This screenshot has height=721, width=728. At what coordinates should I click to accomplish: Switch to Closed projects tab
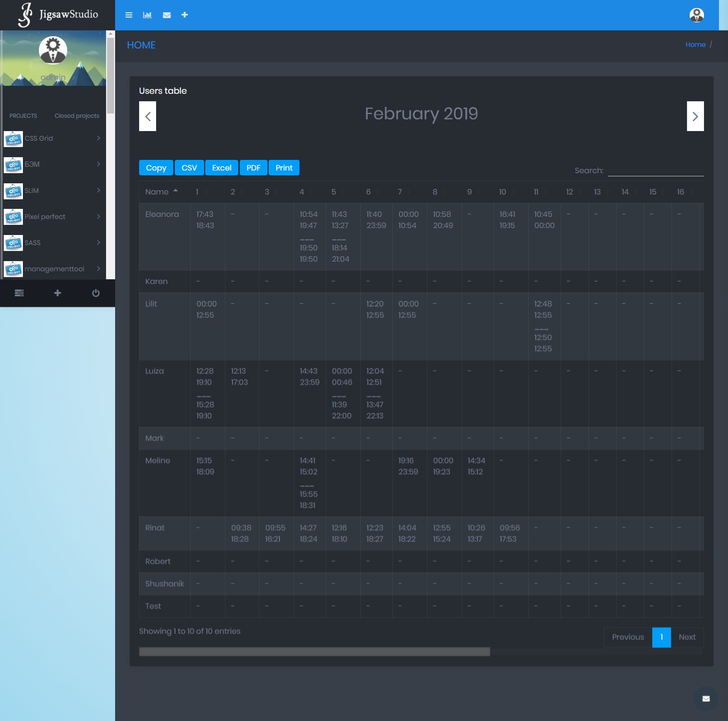coord(77,116)
